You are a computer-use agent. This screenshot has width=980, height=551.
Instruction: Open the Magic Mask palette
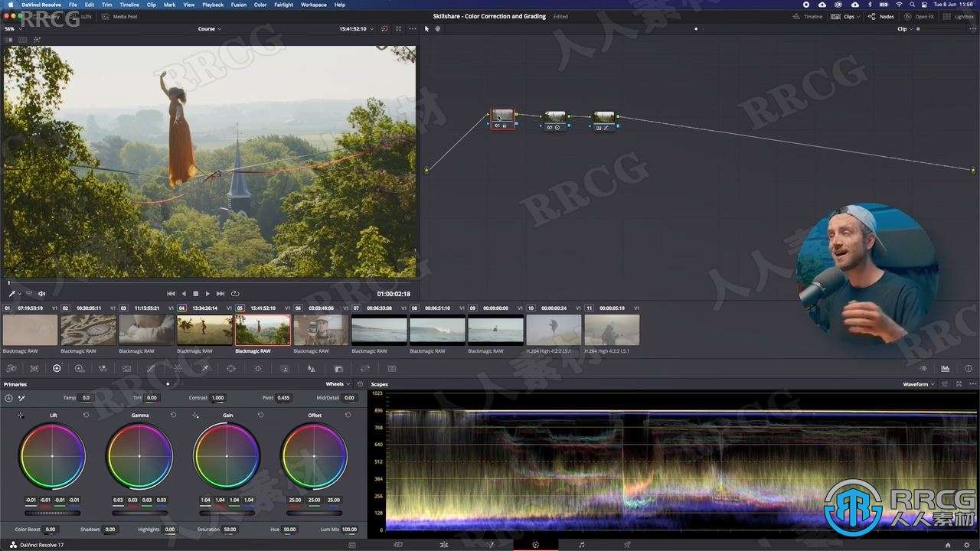click(285, 368)
